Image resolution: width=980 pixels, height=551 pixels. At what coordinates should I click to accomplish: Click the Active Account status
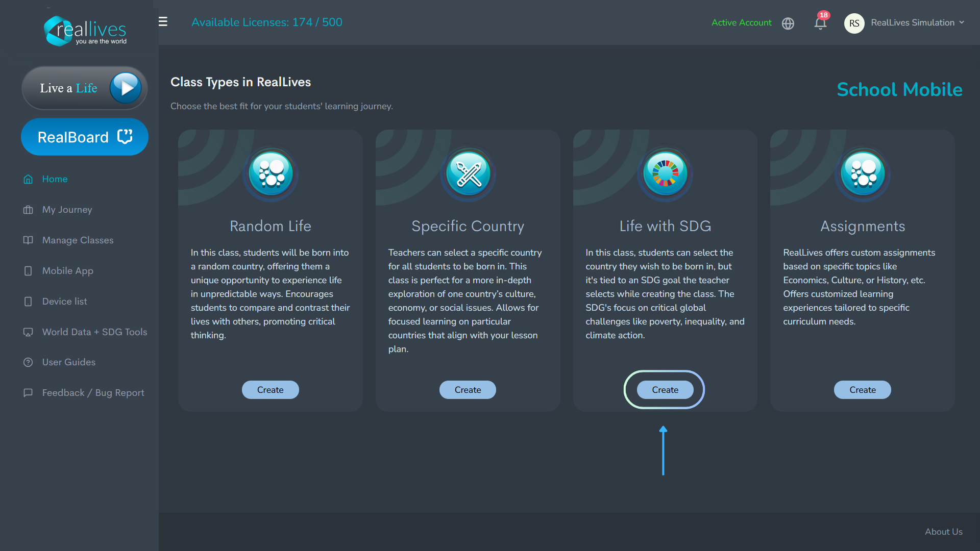pyautogui.click(x=742, y=22)
